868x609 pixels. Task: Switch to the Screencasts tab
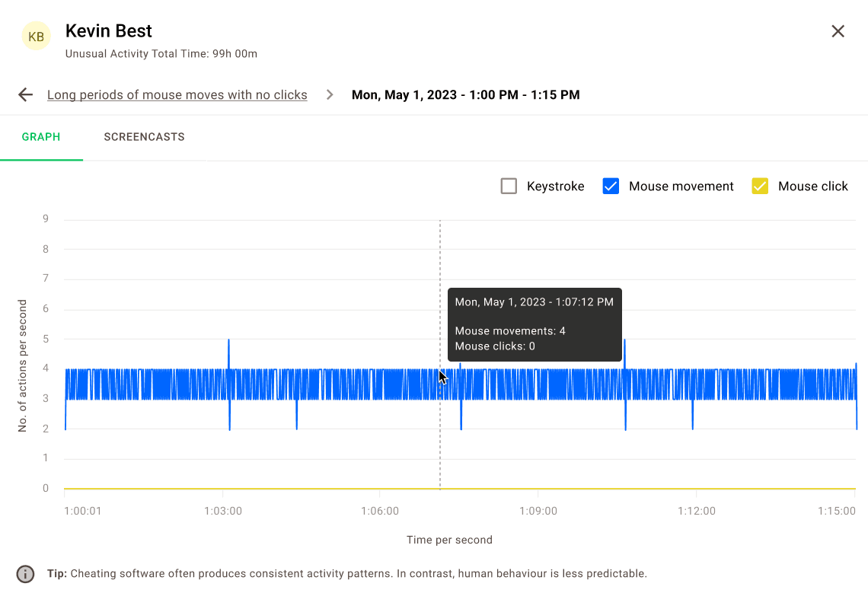[x=144, y=137]
